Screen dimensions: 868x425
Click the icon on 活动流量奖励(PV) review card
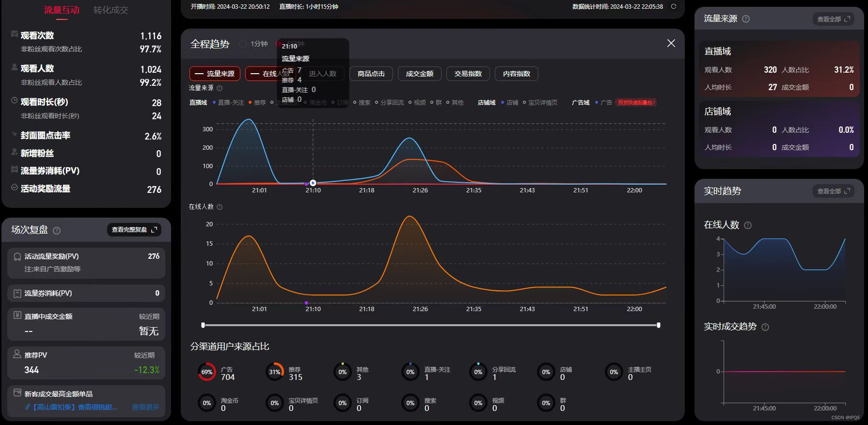(17, 257)
